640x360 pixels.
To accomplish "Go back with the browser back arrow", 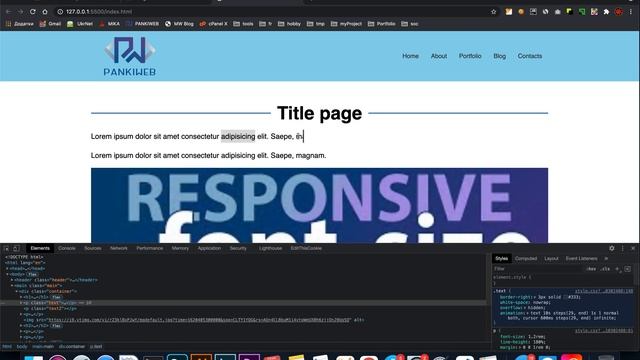I will click(x=8, y=12).
